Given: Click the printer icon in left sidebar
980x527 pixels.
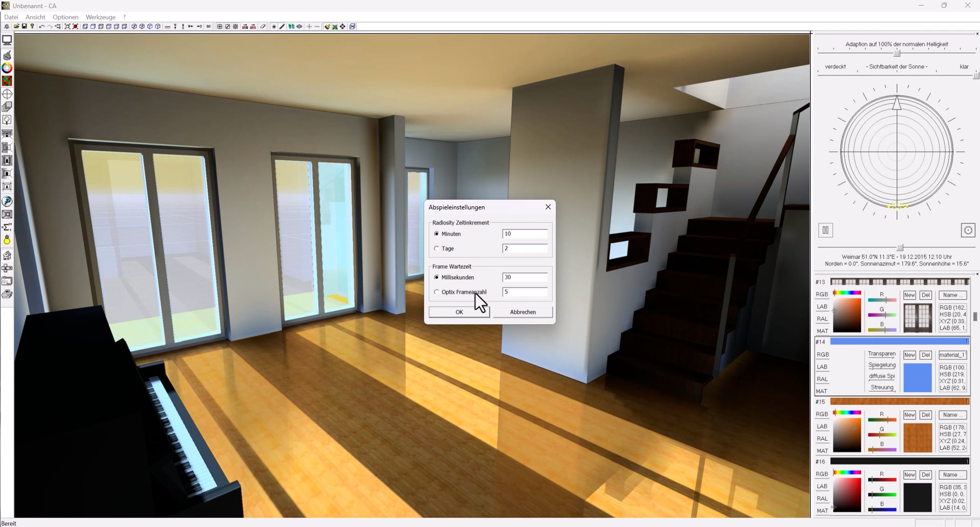Looking at the screenshot, I should (x=7, y=295).
